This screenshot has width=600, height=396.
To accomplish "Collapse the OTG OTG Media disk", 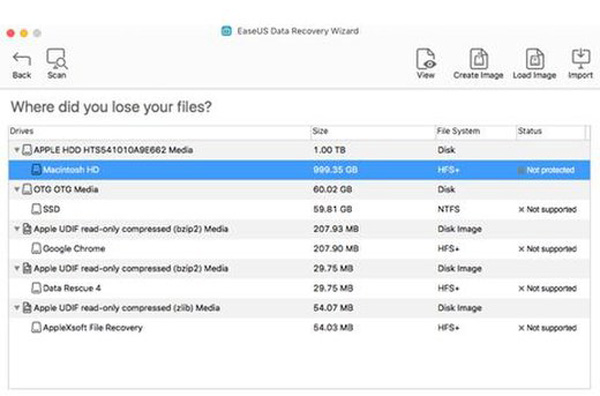I will coord(17,189).
